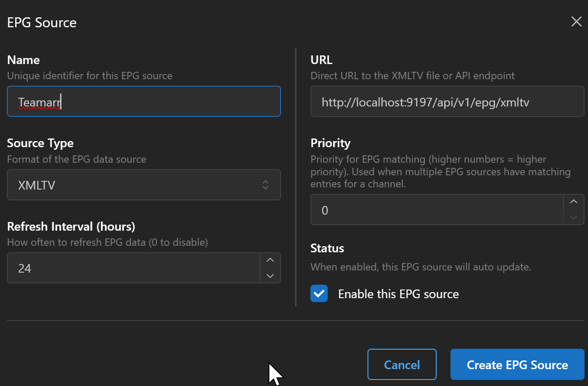Open the Source Type XMLTV dropdown
The height and width of the screenshot is (386, 588).
[x=138, y=185]
